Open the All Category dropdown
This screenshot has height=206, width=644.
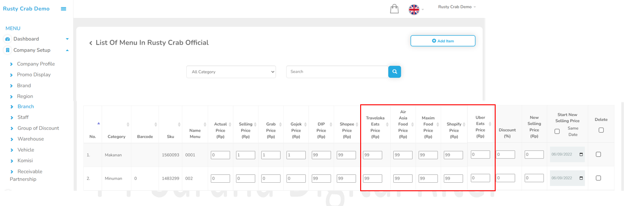pos(231,72)
